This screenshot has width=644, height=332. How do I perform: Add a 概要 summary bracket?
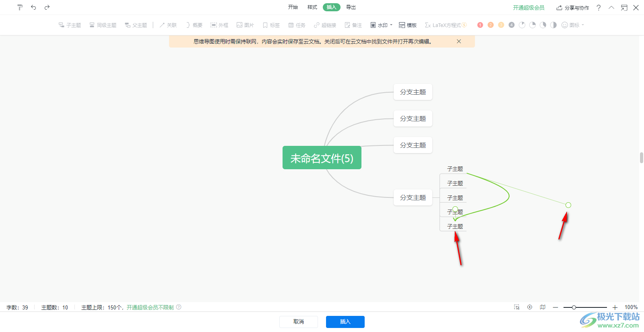(x=194, y=25)
